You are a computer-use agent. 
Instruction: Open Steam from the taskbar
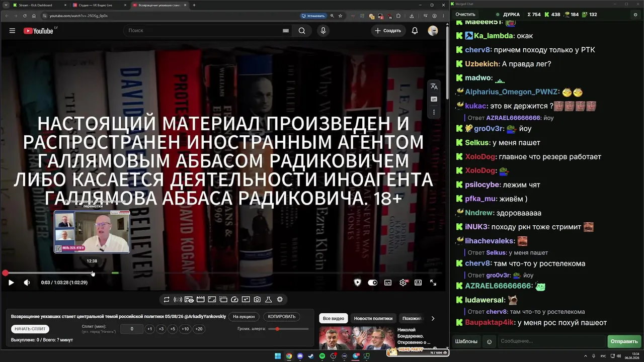click(x=311, y=356)
